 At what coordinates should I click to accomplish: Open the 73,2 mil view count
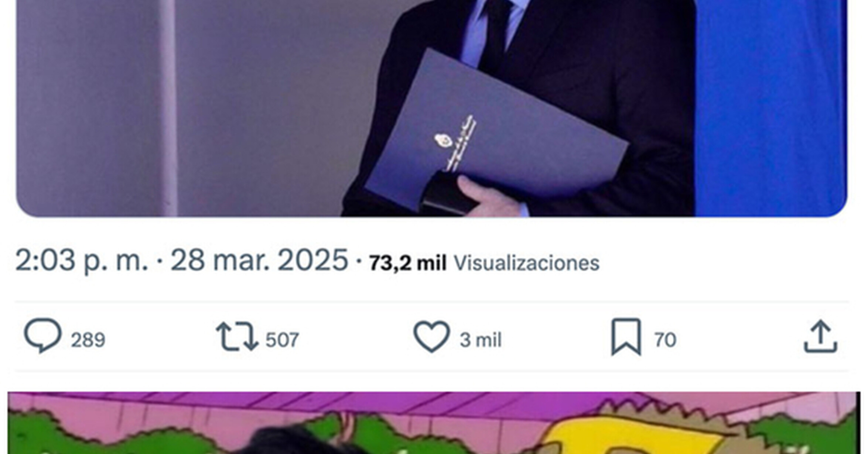408,264
